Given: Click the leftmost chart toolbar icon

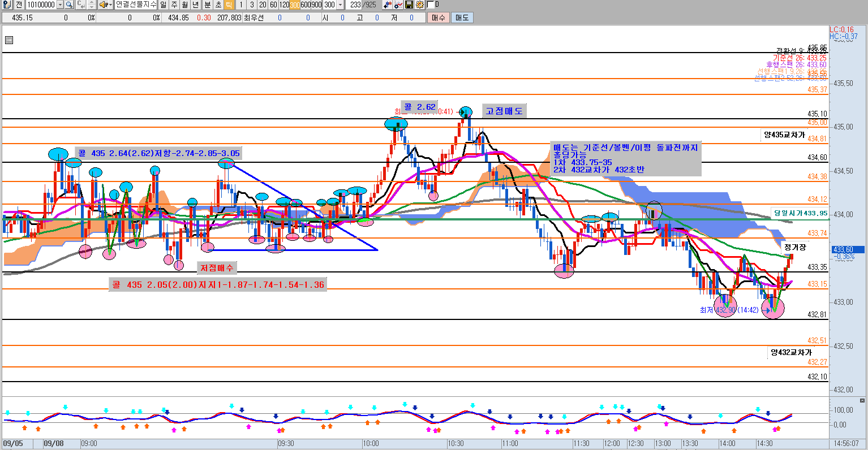Looking at the screenshot, I should [x=6, y=5].
